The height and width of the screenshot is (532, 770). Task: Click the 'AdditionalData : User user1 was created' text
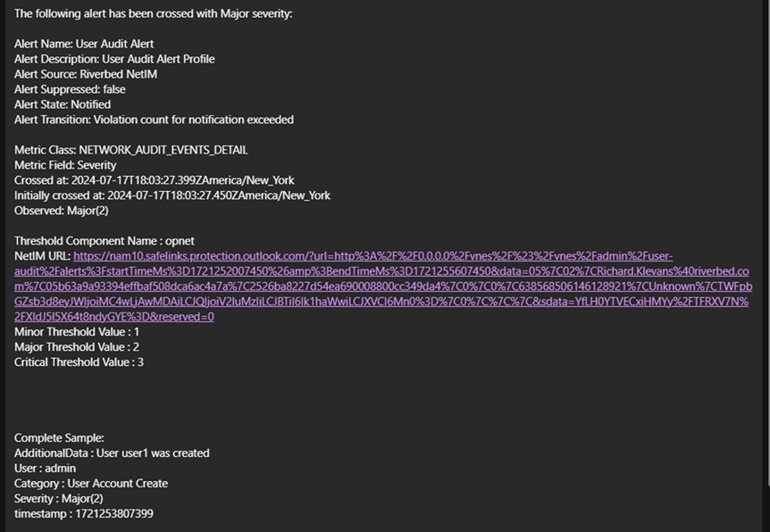(x=112, y=453)
